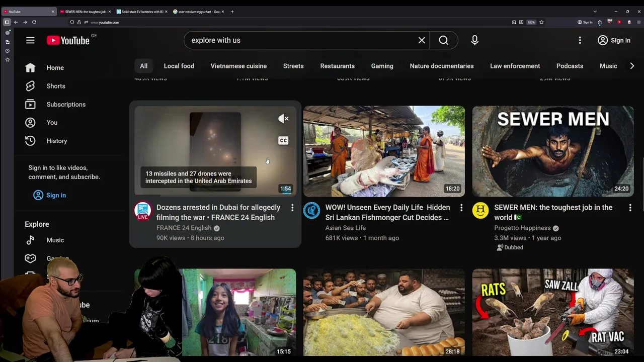Open FRANCE 24 English channel name
Screen dimensions: 644x362
point(184,228)
